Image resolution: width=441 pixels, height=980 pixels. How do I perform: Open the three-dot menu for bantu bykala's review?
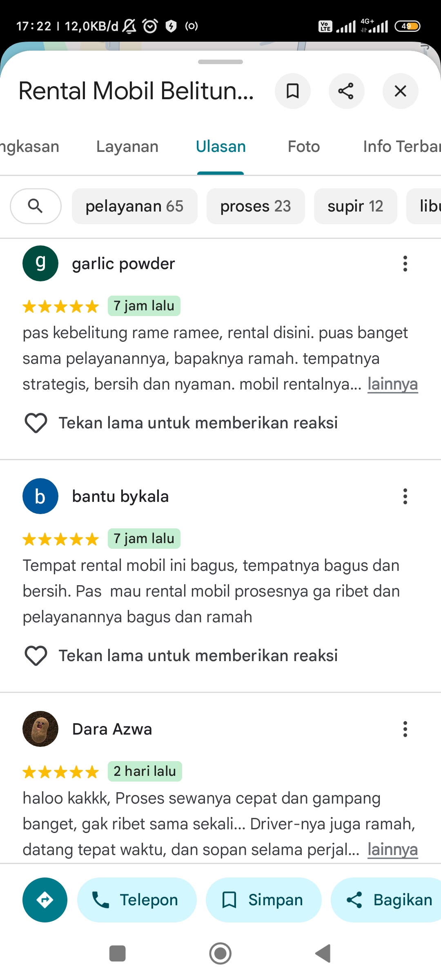click(405, 497)
